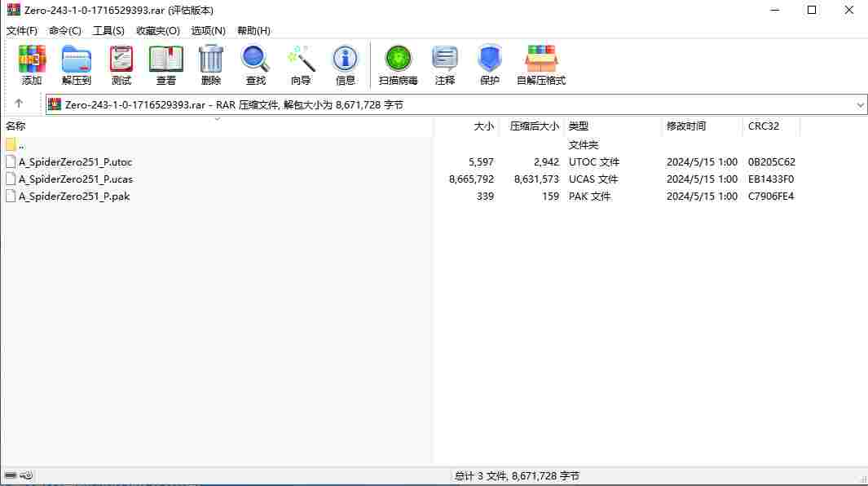Sort by Modified (修改时间) column header
The height and width of the screenshot is (486, 868).
pyautogui.click(x=686, y=126)
